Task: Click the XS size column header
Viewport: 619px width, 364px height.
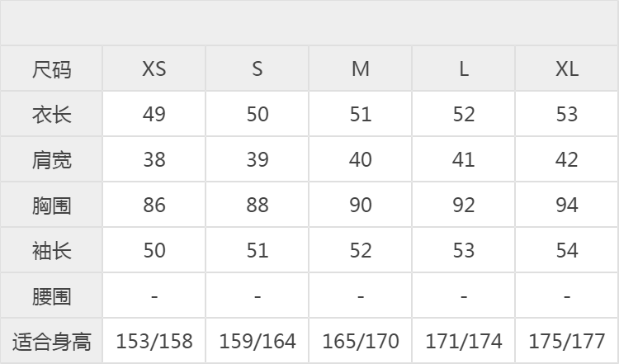Action: (x=154, y=69)
